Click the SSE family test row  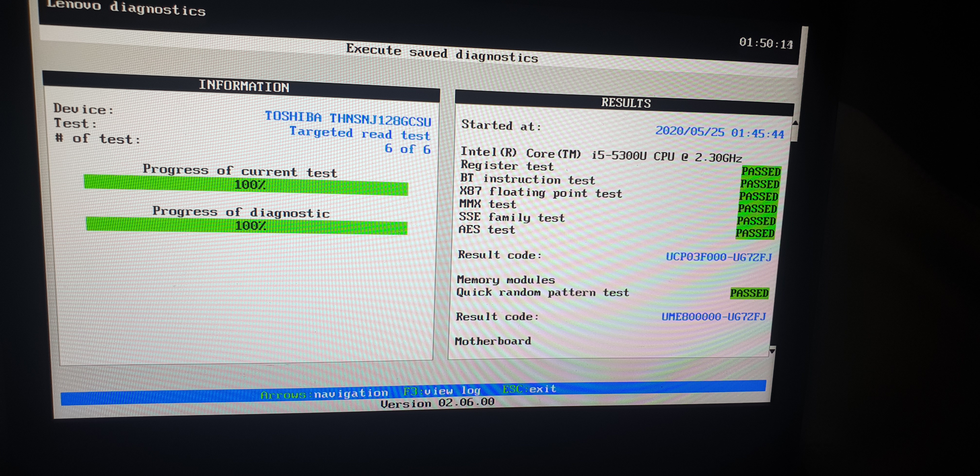(617, 219)
